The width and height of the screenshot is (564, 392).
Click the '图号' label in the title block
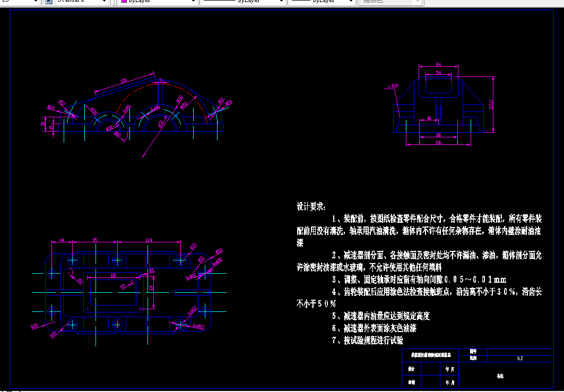click(473, 352)
